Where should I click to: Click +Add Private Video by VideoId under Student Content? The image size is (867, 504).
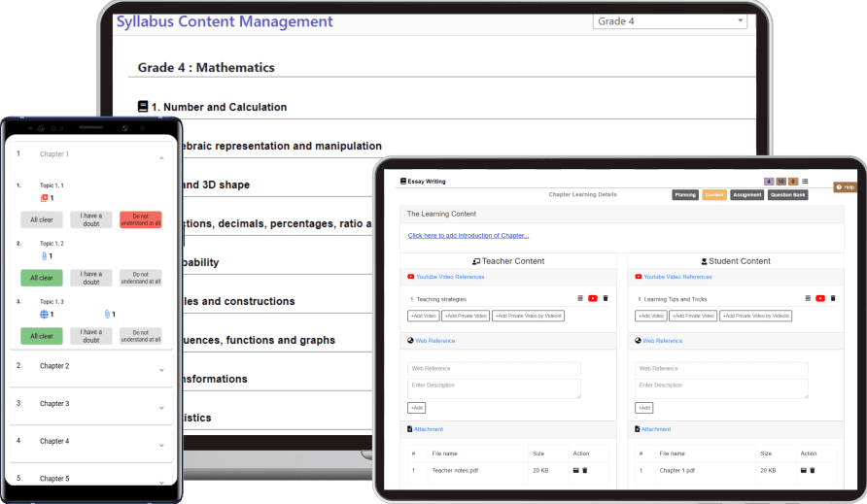point(755,316)
